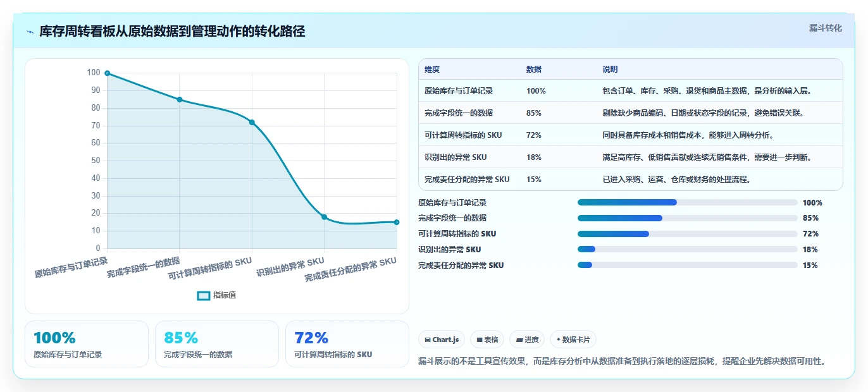Click the 100% value beside the top progress bar

click(812, 203)
